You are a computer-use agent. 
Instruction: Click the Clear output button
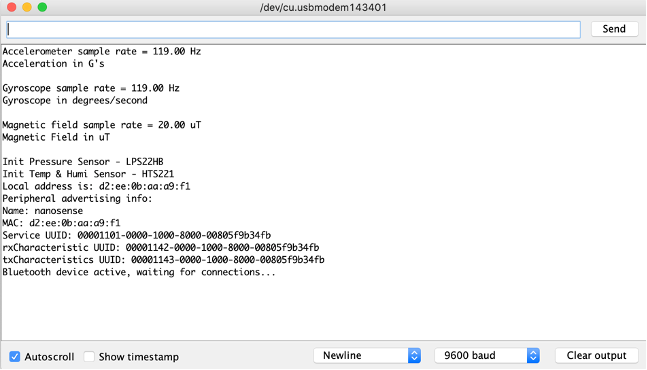596,356
